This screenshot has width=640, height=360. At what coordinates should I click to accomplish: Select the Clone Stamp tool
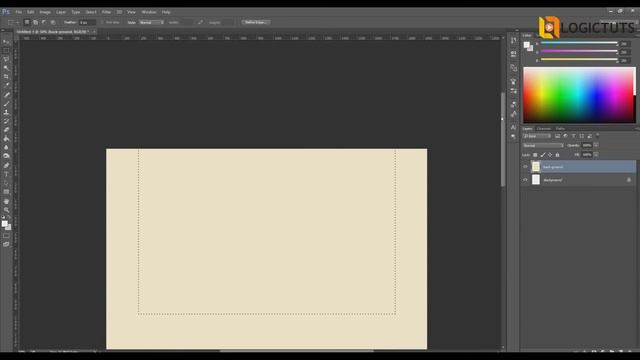(x=6, y=112)
